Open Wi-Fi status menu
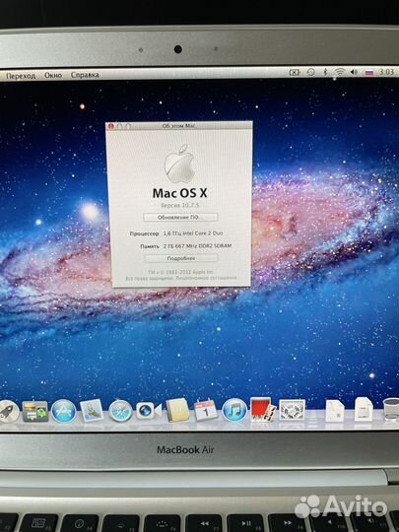This screenshot has height=532, width=399. pos(339,72)
